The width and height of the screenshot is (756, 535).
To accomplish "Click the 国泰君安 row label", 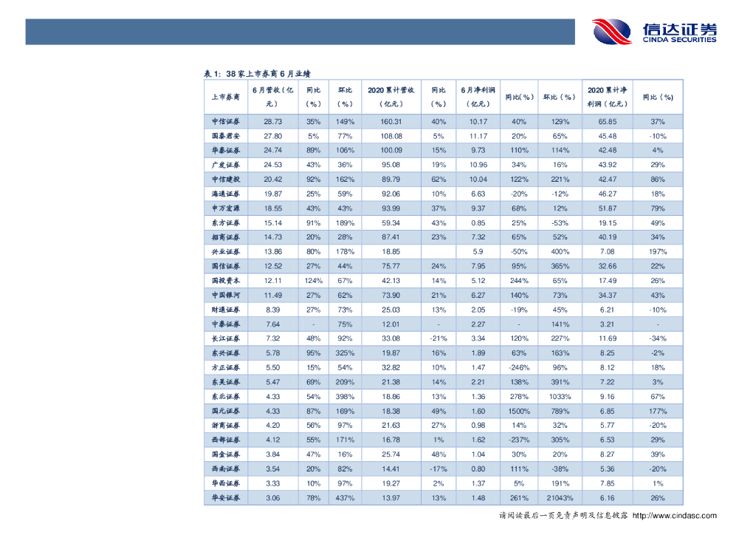I will pyautogui.click(x=225, y=136).
